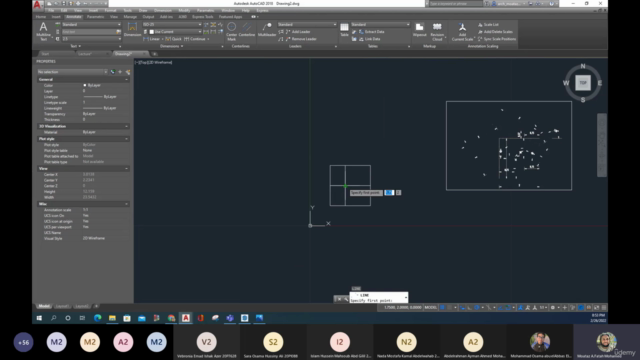Switch to the Lecture drawing tab
The width and height of the screenshot is (640, 360).
[x=85, y=54]
